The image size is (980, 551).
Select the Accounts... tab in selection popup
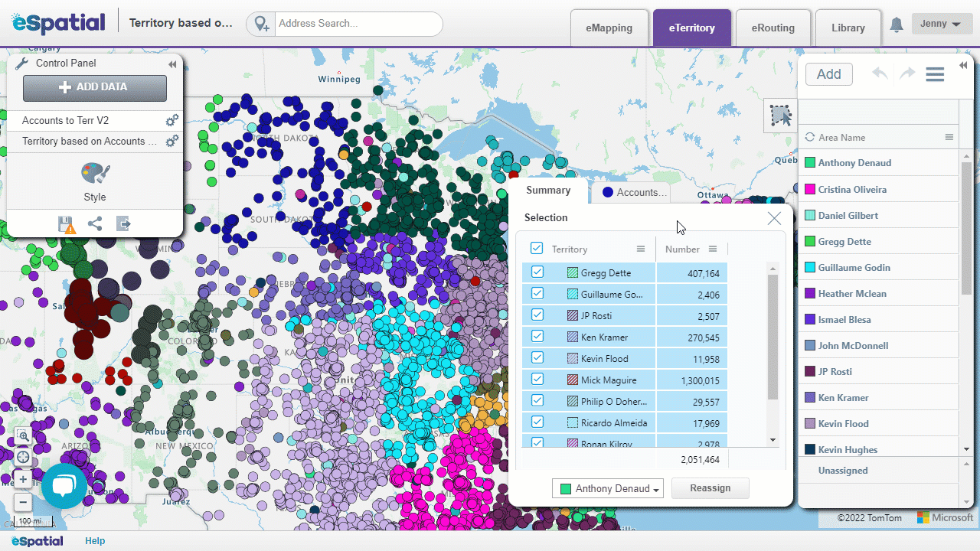[631, 192]
